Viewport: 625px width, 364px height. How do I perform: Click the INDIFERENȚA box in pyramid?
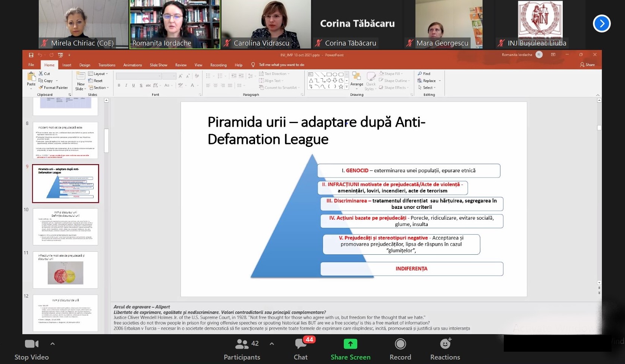click(412, 269)
